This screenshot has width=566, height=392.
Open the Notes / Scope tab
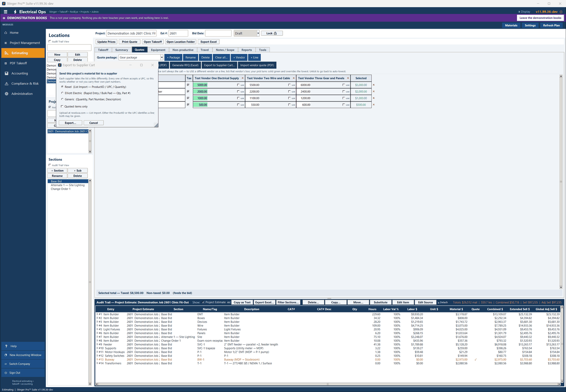click(225, 50)
